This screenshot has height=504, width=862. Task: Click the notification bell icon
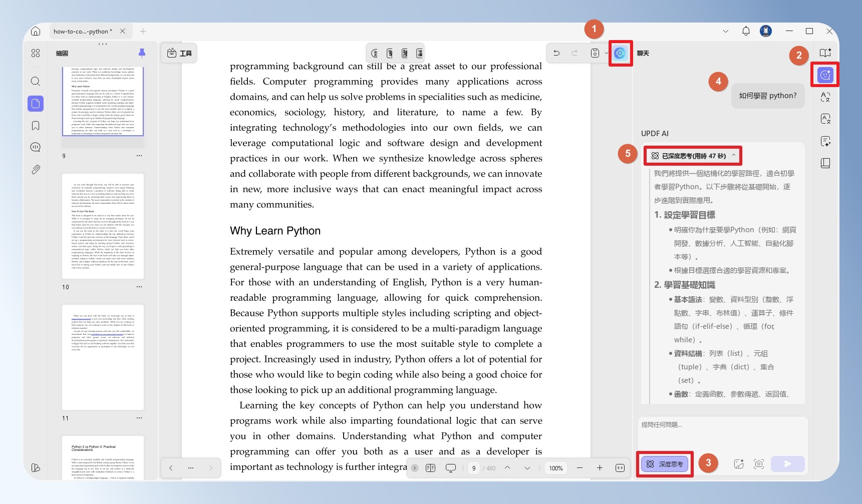pos(746,31)
